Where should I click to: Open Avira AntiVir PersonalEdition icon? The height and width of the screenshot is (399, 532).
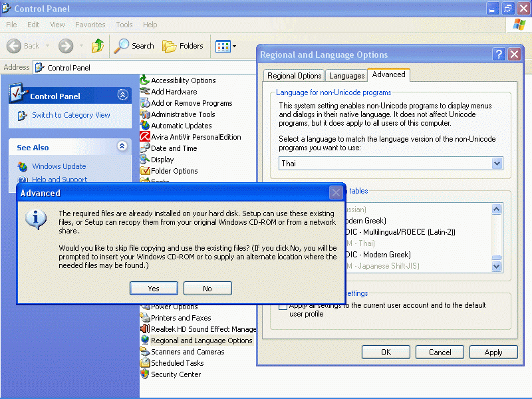[x=145, y=137]
